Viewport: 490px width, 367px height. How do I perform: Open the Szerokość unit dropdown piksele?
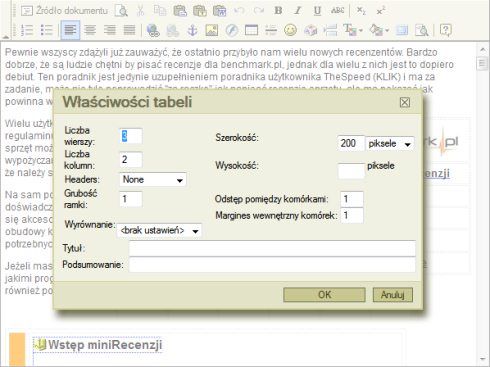click(x=390, y=144)
